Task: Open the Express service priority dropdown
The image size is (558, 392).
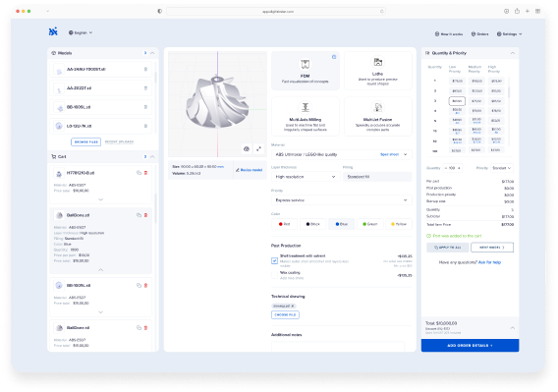Action: (x=341, y=200)
